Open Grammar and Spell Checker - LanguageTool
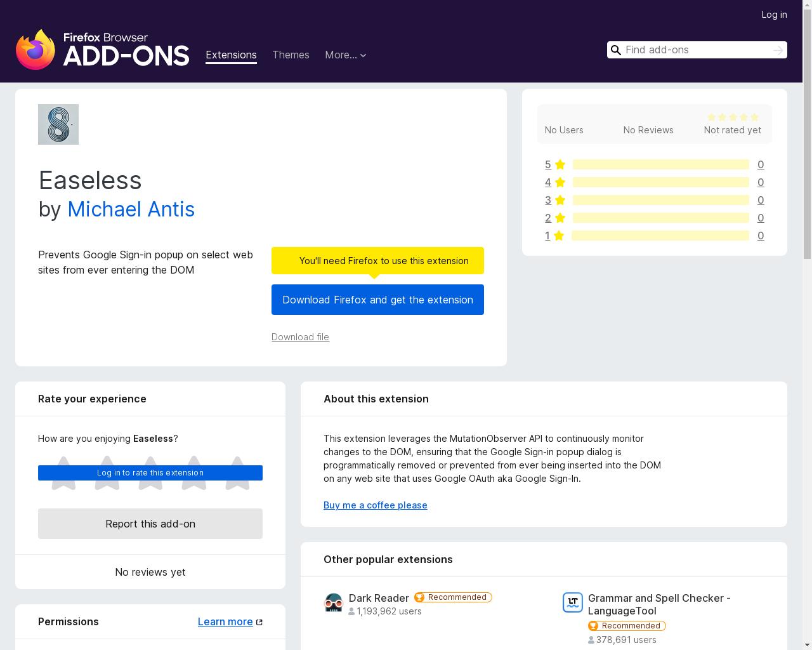The height and width of the screenshot is (650, 812). click(x=659, y=604)
